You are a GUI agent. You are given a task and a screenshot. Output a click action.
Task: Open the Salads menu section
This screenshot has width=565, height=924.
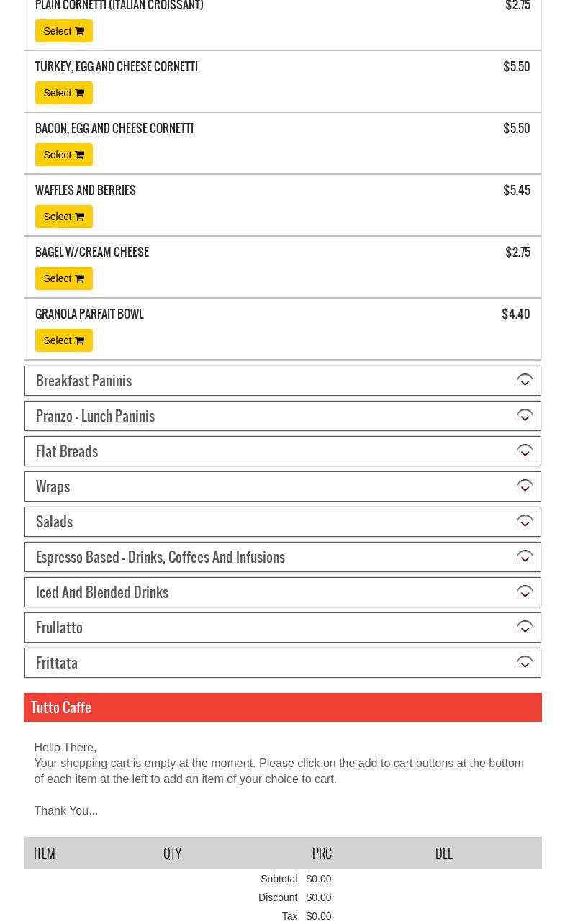(x=54, y=522)
